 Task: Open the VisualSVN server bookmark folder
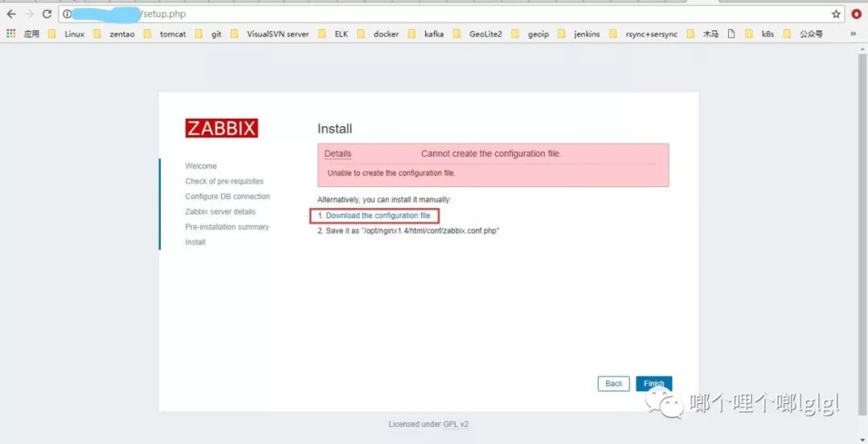pos(269,34)
